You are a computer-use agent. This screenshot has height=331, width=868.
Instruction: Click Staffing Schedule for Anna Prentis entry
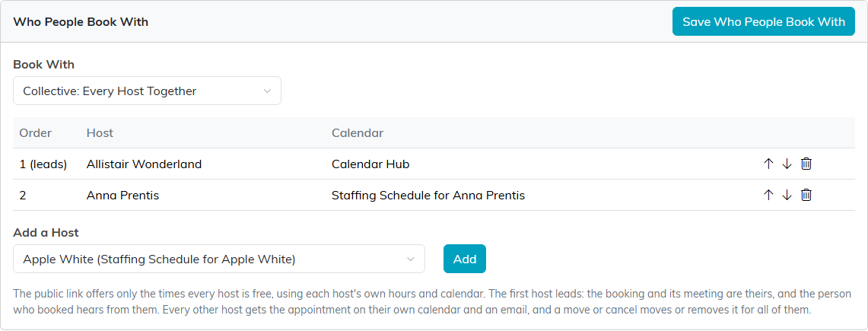pyautogui.click(x=428, y=195)
